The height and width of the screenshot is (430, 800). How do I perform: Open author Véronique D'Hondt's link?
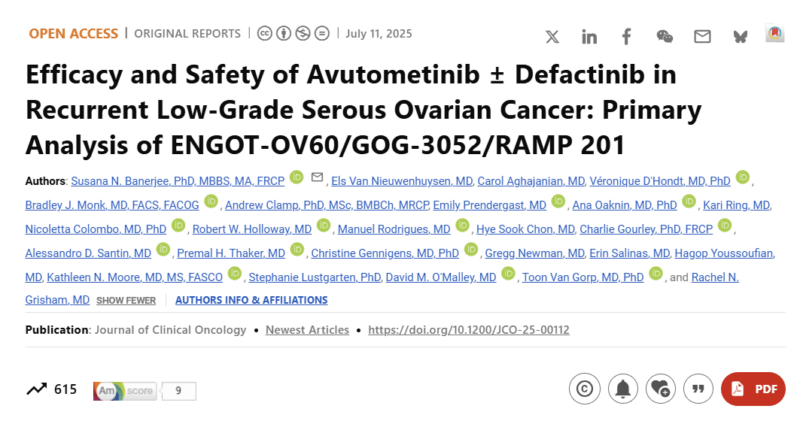pyautogui.click(x=660, y=181)
